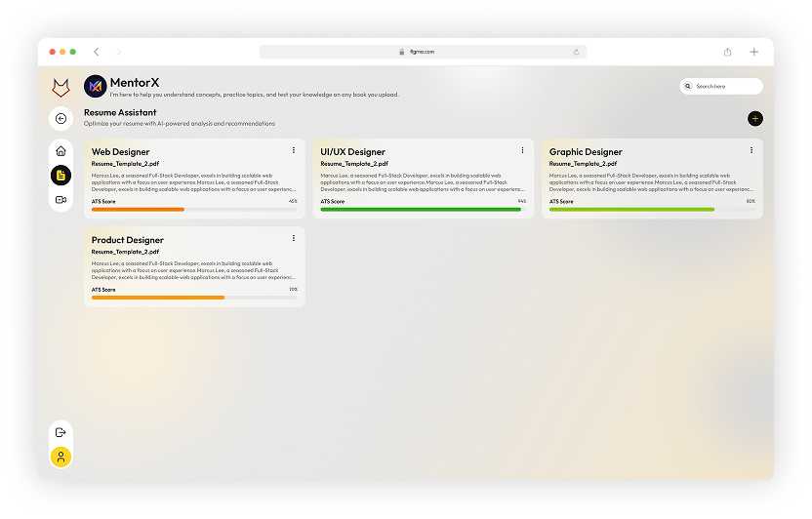This screenshot has width=812, height=519.
Task: Open a new browser tab with plus
Action: (754, 52)
